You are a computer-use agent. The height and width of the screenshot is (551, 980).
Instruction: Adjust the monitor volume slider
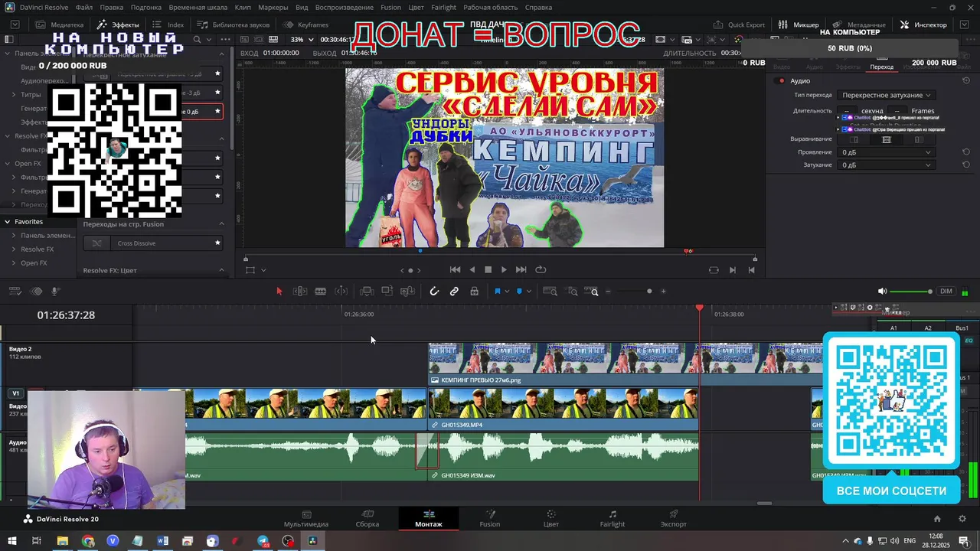tap(911, 291)
